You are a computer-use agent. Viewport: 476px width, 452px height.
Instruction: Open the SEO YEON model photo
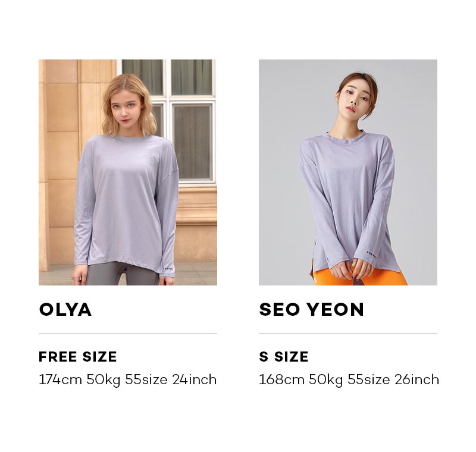pos(348,172)
